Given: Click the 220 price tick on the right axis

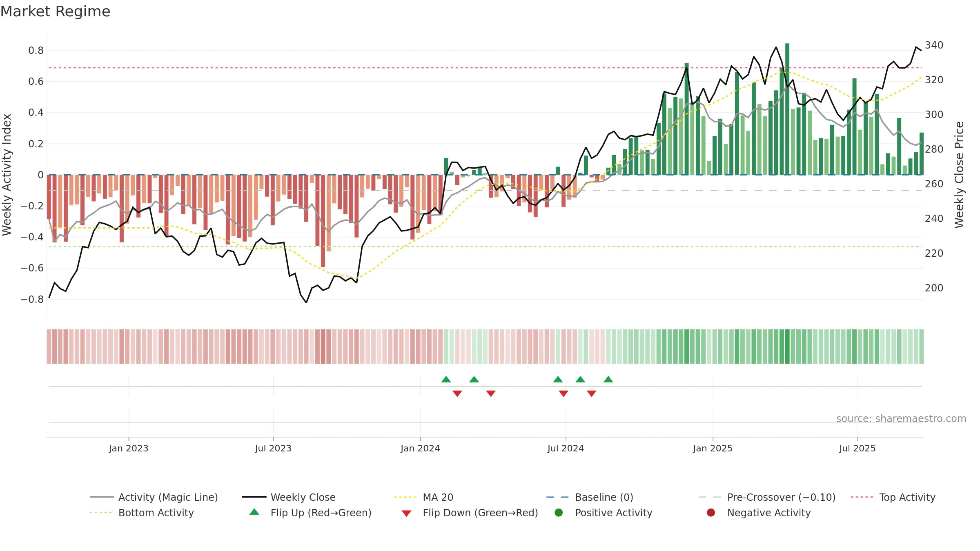Looking at the screenshot, I should point(934,253).
